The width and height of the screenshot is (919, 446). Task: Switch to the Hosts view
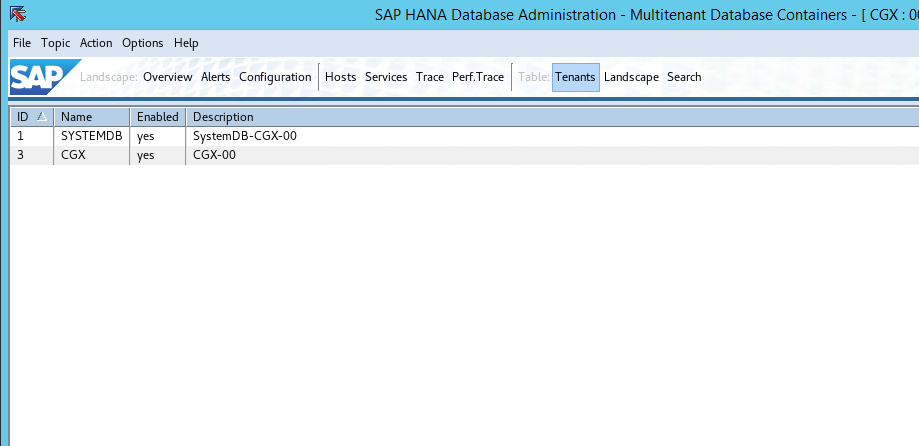click(x=341, y=77)
